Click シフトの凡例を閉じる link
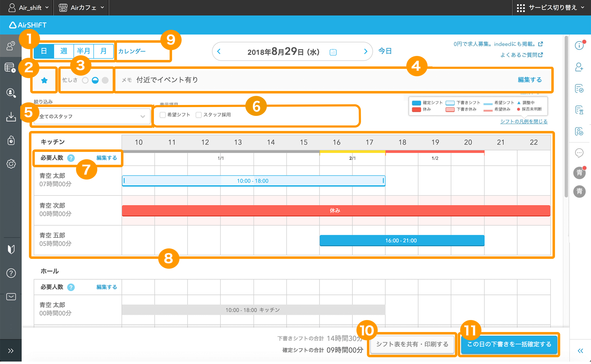 [x=524, y=122]
